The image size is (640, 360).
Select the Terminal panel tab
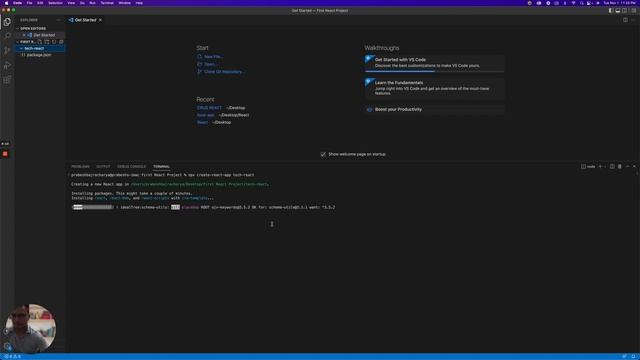[x=162, y=167]
